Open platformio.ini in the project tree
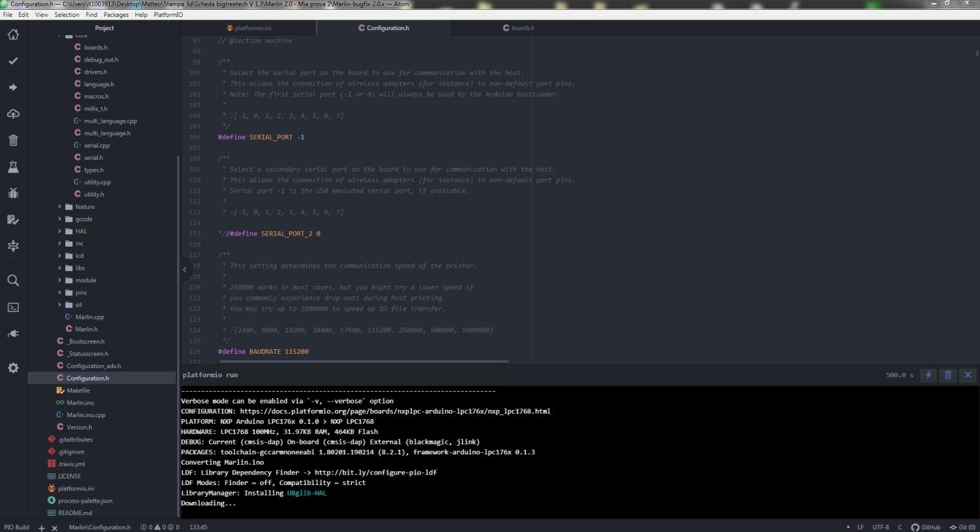 (x=76, y=488)
